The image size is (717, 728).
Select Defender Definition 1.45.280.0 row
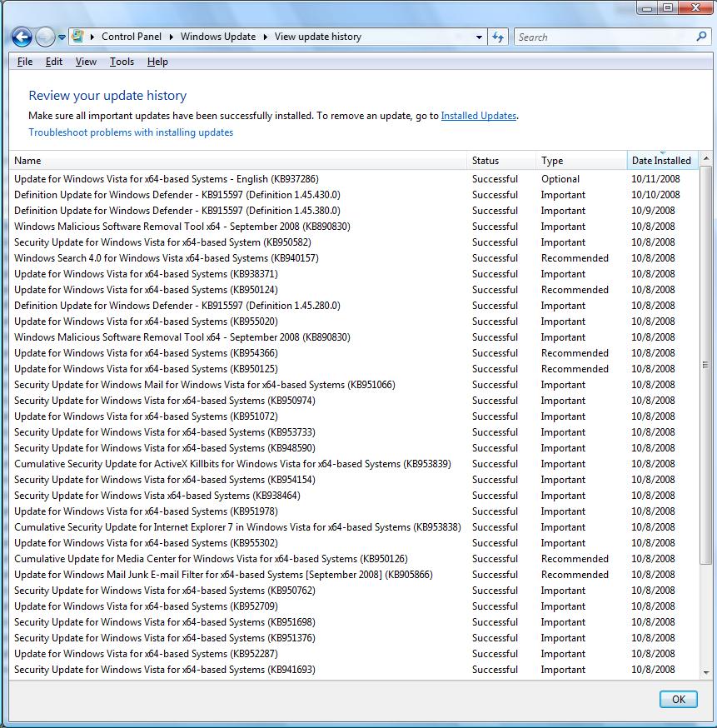(354, 306)
